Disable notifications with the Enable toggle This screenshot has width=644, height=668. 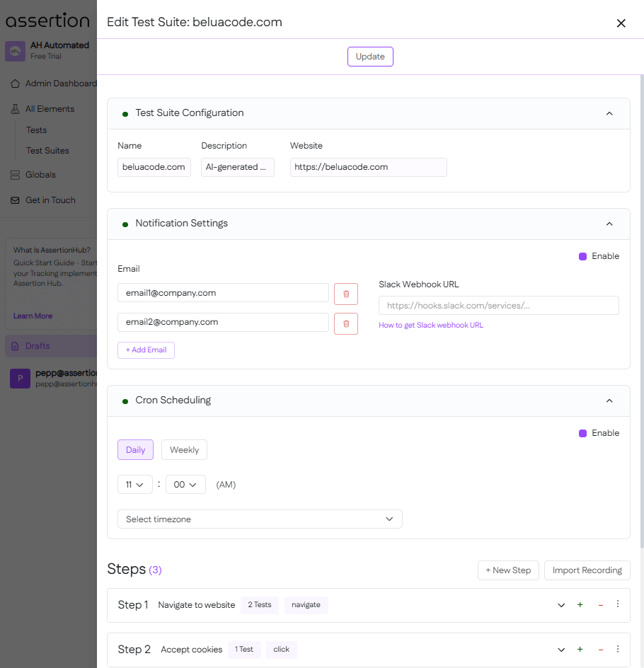pyautogui.click(x=583, y=256)
